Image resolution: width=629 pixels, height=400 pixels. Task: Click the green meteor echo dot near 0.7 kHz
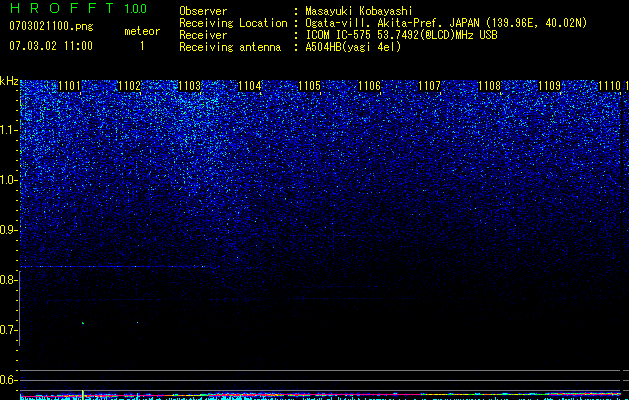click(83, 323)
